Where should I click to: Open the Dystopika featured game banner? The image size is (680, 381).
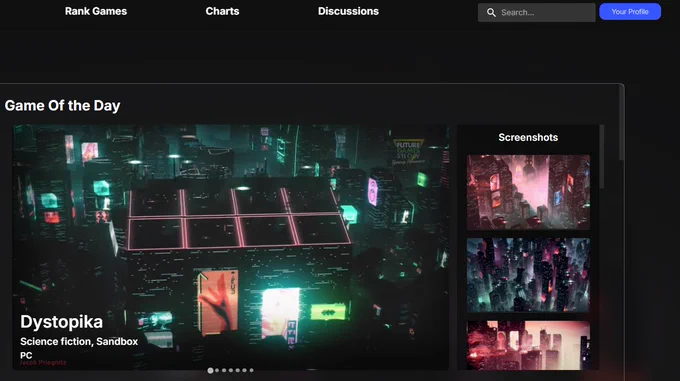[x=231, y=247]
